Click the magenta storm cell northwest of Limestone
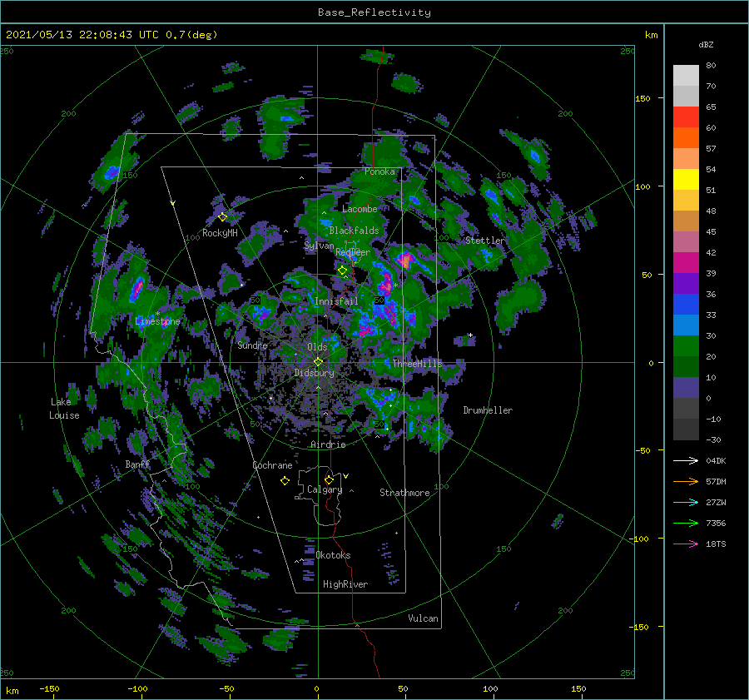 (138, 287)
